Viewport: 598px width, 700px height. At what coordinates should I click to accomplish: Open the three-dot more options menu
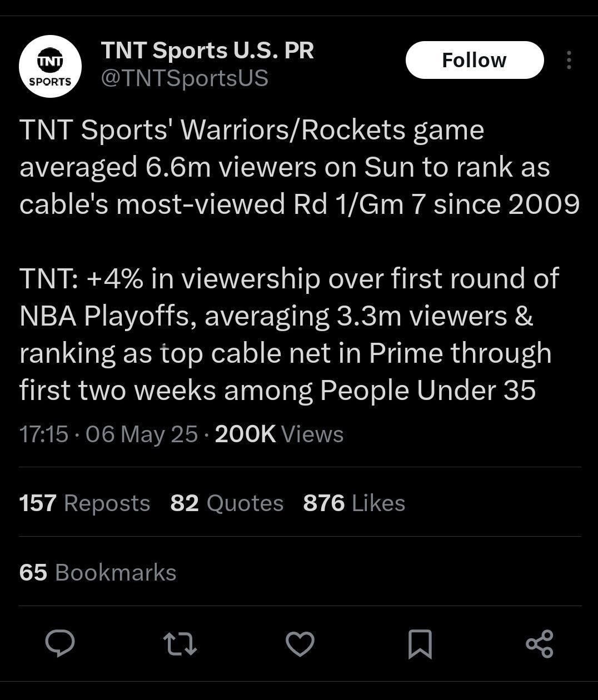tap(569, 60)
